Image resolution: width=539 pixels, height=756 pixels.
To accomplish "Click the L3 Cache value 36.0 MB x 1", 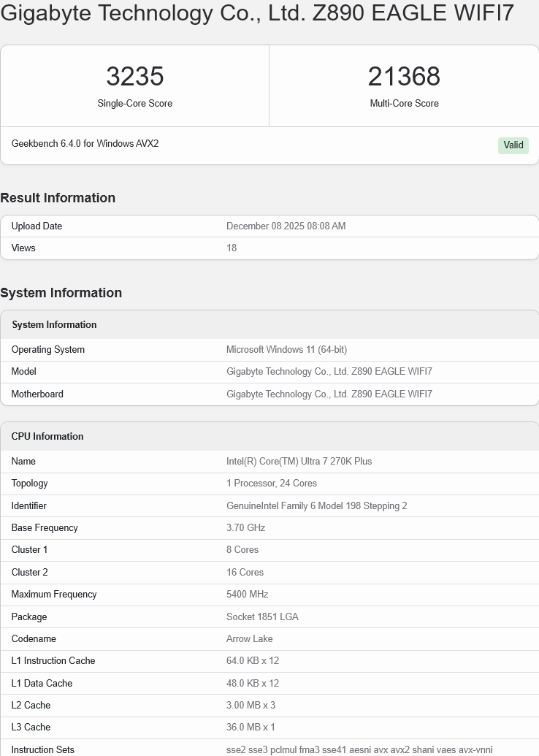I will pyautogui.click(x=251, y=728).
